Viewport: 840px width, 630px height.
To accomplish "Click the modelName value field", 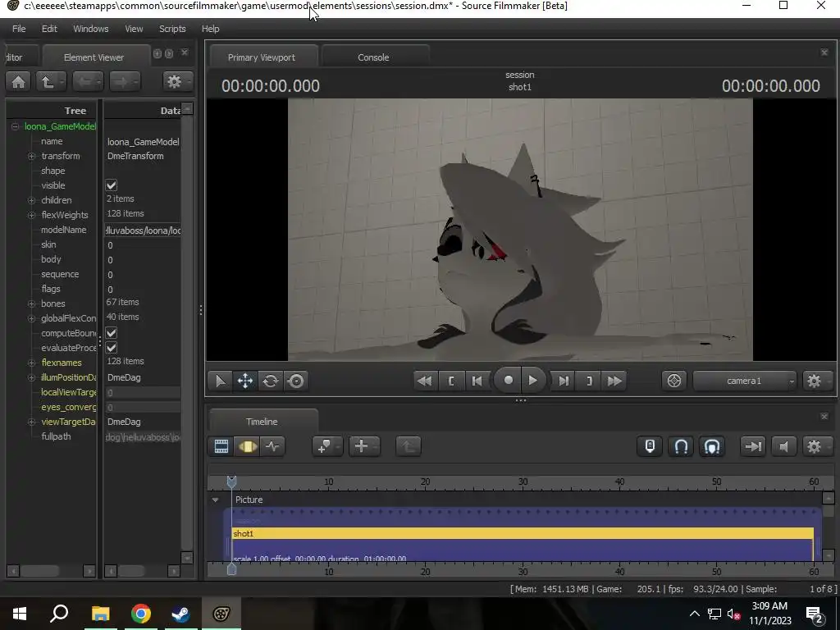I will [143, 231].
